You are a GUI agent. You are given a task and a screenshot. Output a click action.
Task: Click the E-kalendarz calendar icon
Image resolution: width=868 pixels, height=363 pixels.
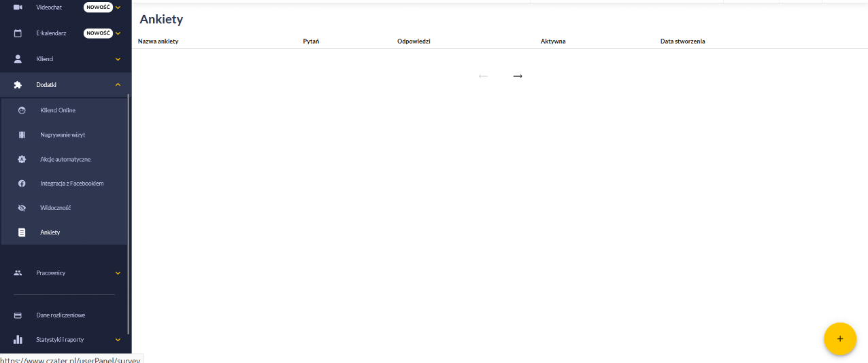tap(18, 33)
